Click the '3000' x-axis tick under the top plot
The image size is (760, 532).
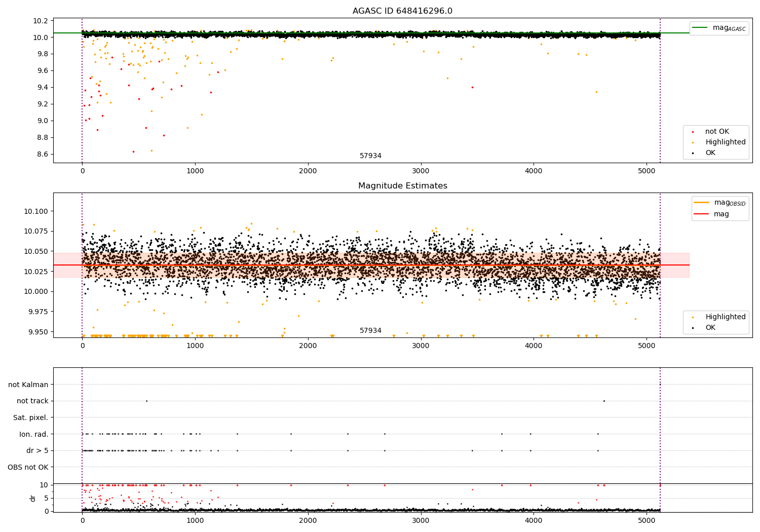tap(421, 171)
